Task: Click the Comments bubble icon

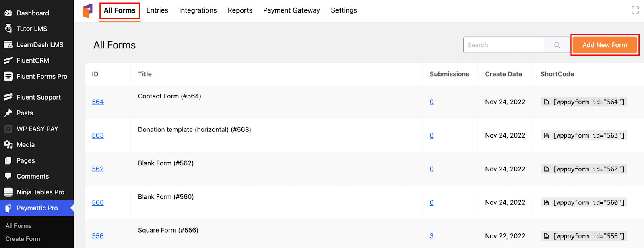Action: tap(8, 176)
